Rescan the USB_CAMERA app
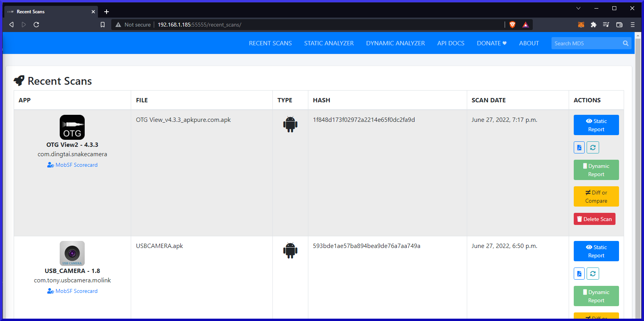This screenshot has width=644, height=321. tap(592, 274)
